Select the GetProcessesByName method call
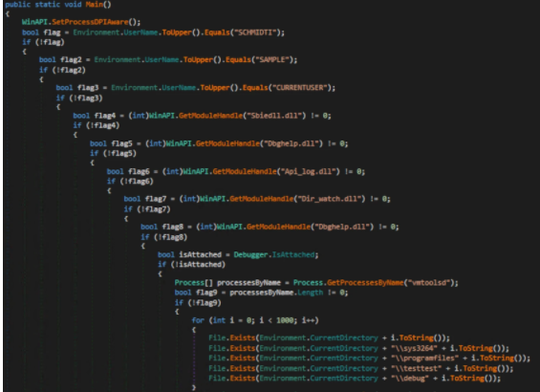The height and width of the screenshot is (392, 540). (365, 283)
